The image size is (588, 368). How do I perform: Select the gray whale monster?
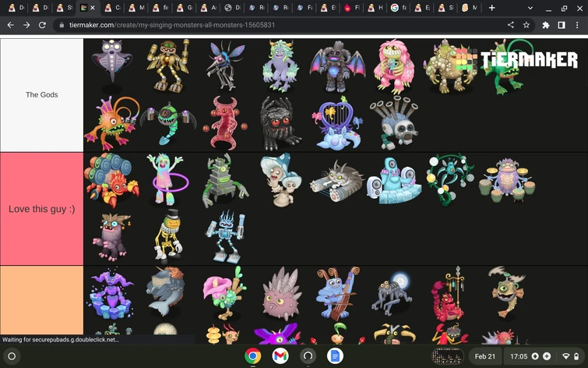[x=166, y=292]
